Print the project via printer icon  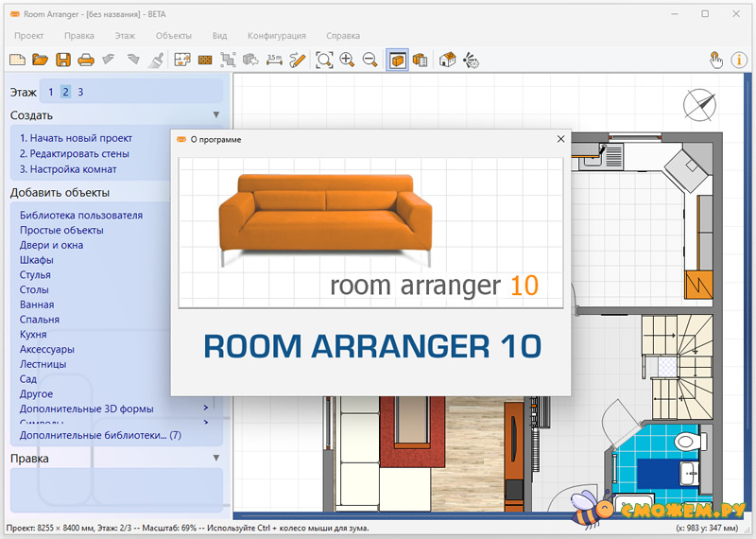(x=86, y=60)
